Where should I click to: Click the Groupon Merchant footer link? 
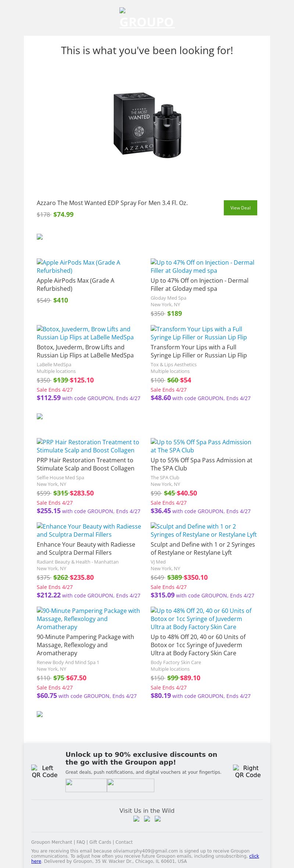[51, 842]
